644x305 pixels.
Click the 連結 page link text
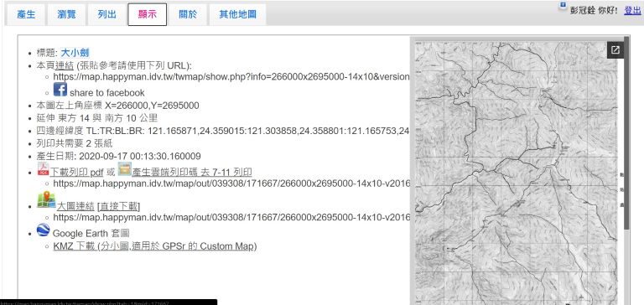(x=64, y=65)
